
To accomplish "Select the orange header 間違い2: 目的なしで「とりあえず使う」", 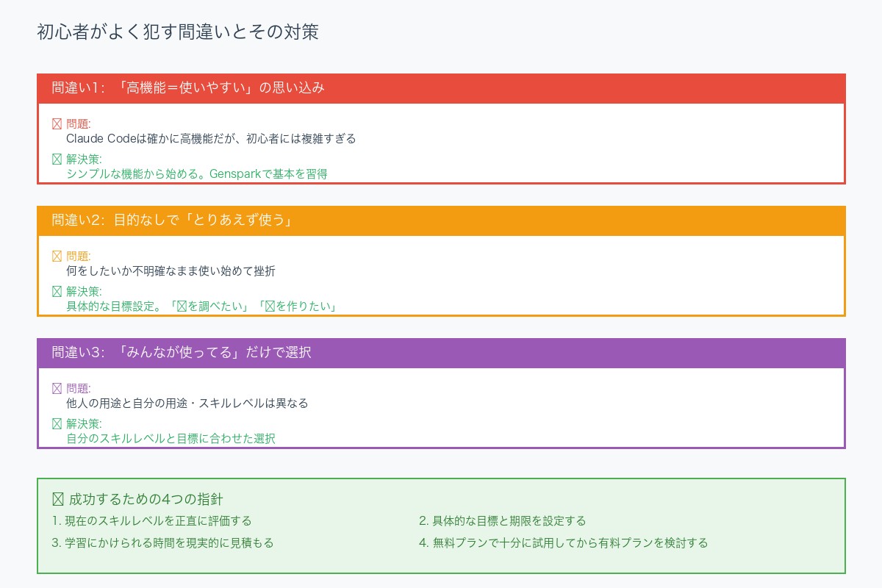I will pyautogui.click(x=441, y=220).
